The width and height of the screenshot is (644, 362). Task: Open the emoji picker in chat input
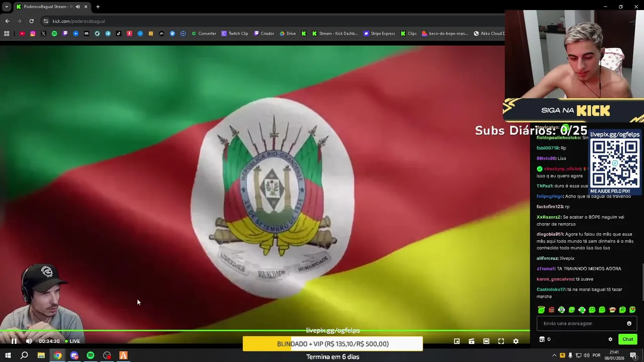point(629,323)
